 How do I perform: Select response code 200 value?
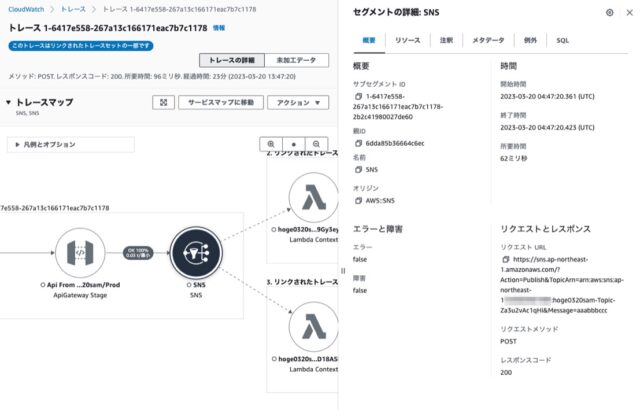coord(506,372)
